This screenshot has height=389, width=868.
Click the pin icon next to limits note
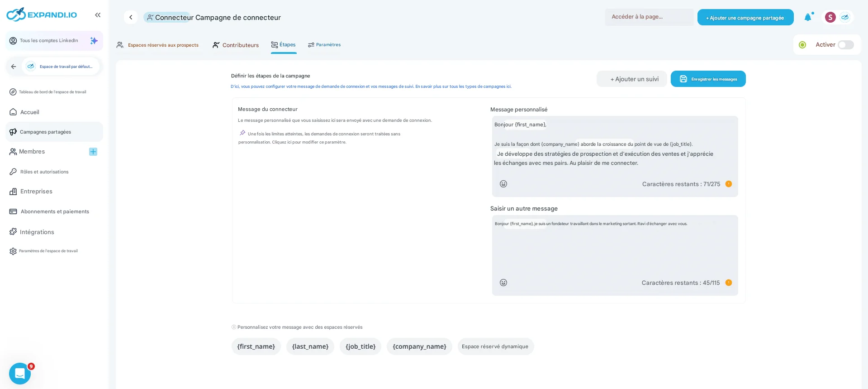tap(242, 133)
